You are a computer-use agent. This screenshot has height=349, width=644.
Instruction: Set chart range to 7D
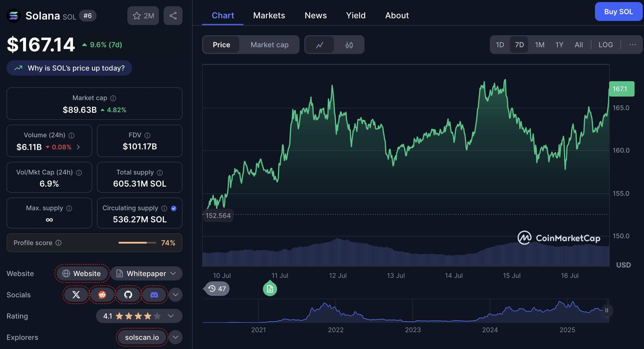click(519, 45)
